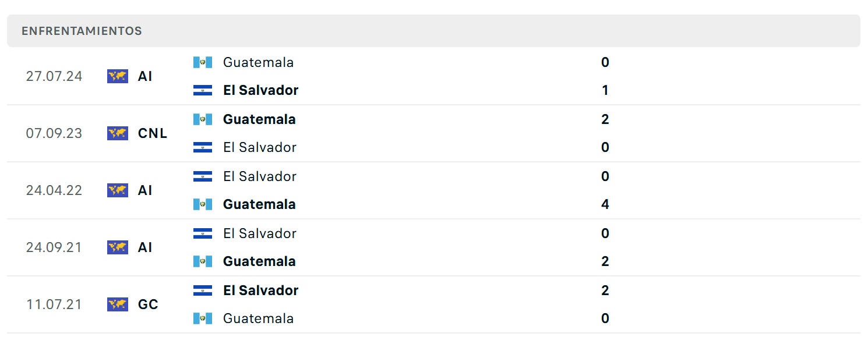Viewport: 868px width, 344px height.
Task: Click the world map icon for 27.07.24 match
Action: [x=118, y=76]
